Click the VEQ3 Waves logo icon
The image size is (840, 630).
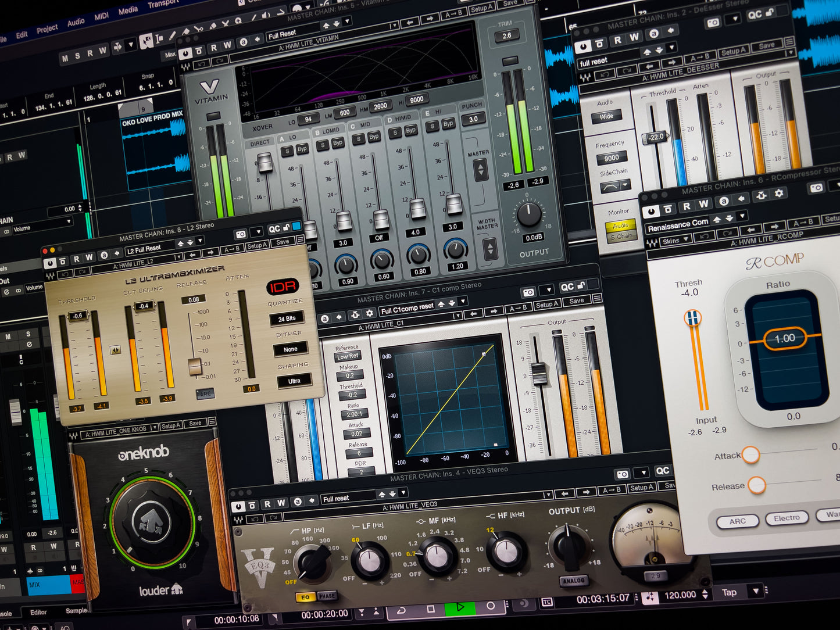[239, 519]
